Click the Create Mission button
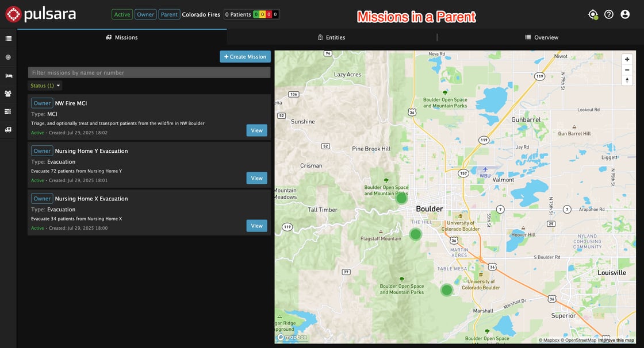644x348 pixels. [245, 57]
